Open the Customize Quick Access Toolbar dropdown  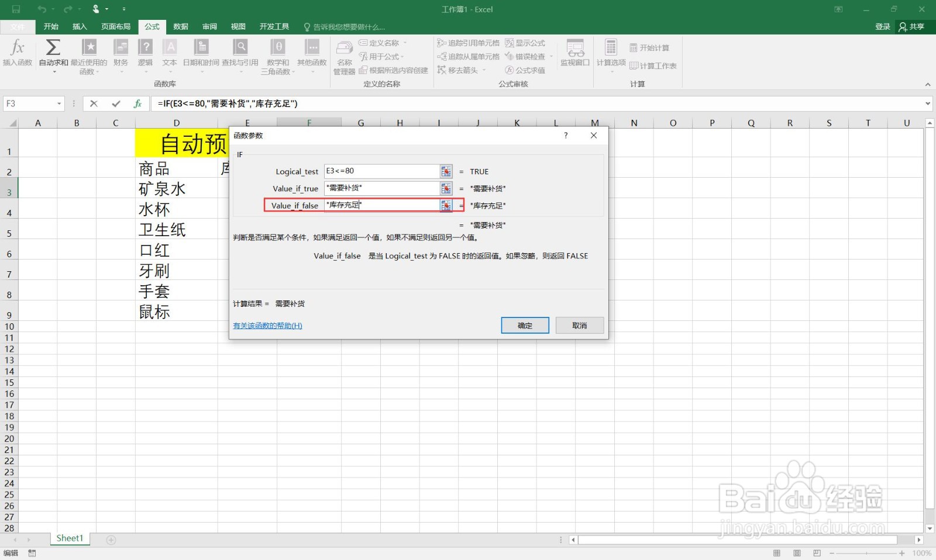[124, 9]
